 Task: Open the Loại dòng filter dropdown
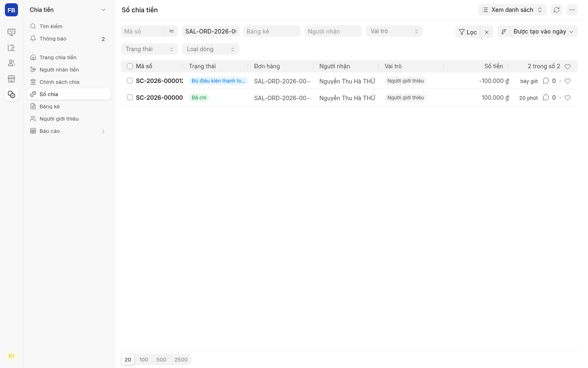click(211, 49)
